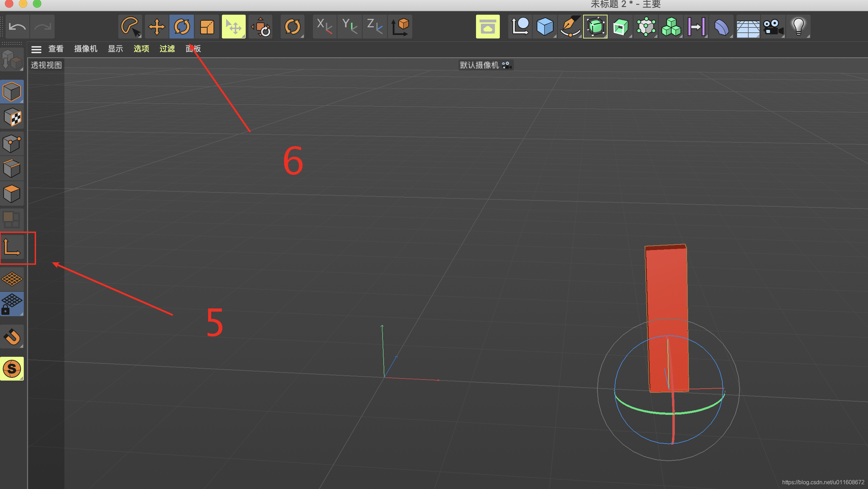Activate the Rotate tool
Viewport: 868px width, 489px height.
point(182,27)
